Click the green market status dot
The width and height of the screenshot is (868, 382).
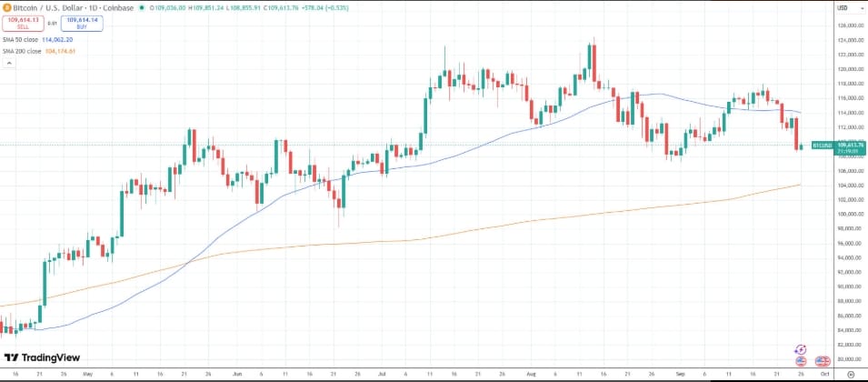143,8
